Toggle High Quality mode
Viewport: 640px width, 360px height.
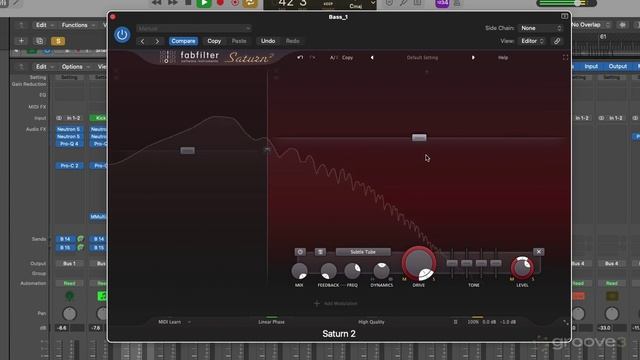pyautogui.click(x=371, y=322)
